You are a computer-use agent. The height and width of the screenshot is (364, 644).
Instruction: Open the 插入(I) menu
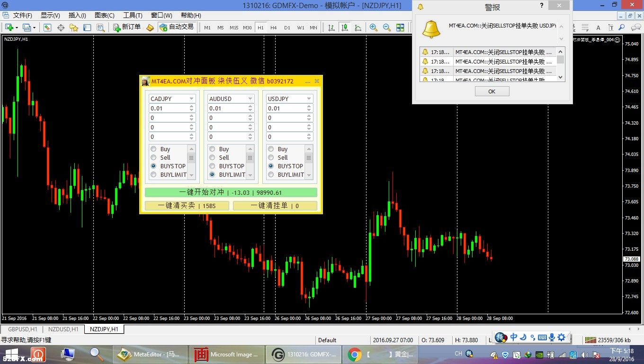pos(77,15)
